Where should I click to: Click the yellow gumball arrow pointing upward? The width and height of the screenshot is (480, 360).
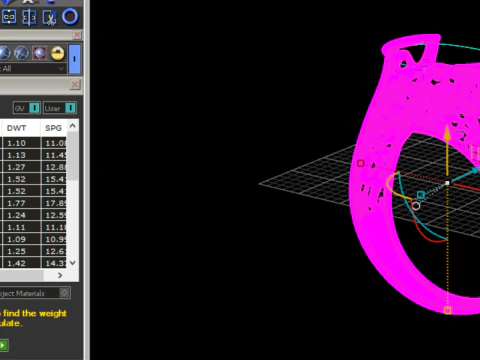(447, 133)
